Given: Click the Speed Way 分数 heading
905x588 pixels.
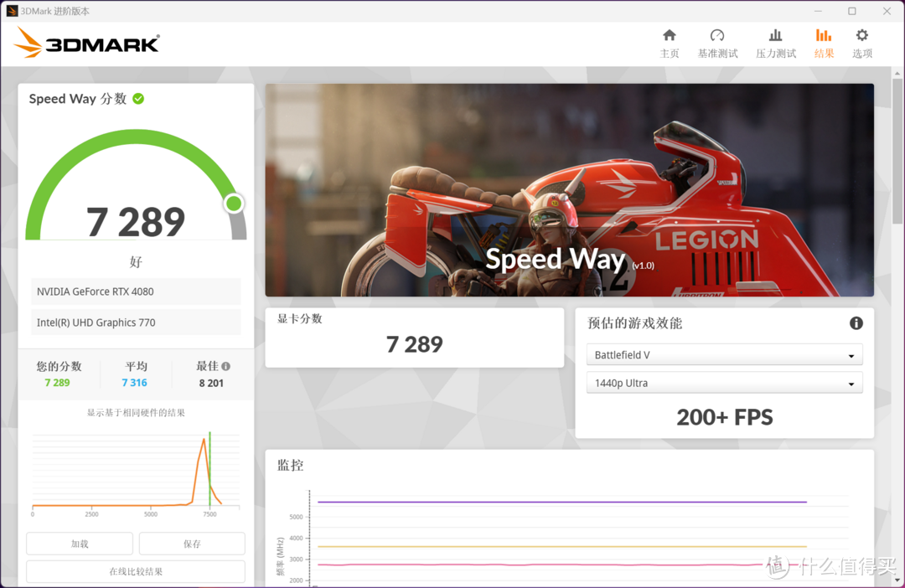Looking at the screenshot, I should (78, 99).
